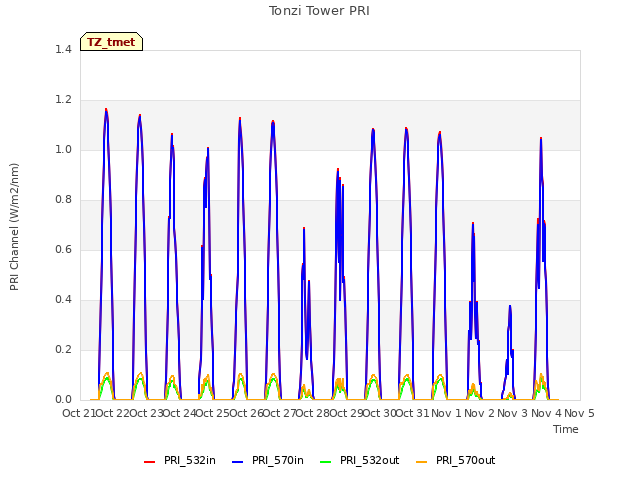
Task: Click the blue PRI_570in legend swatch
Action: pos(238,462)
